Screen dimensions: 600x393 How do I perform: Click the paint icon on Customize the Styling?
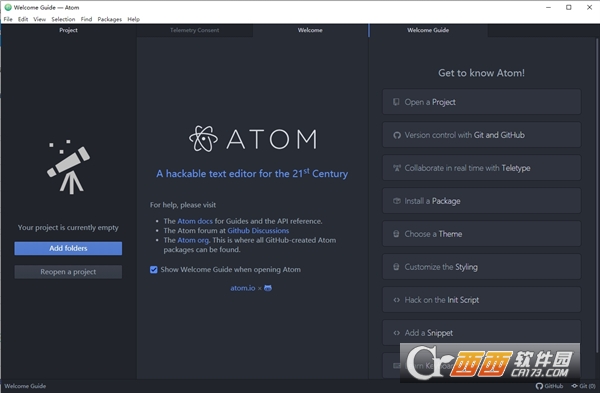coord(396,267)
